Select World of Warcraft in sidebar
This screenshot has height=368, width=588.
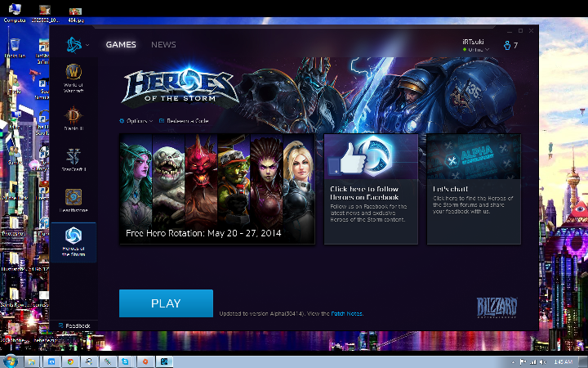(x=73, y=79)
